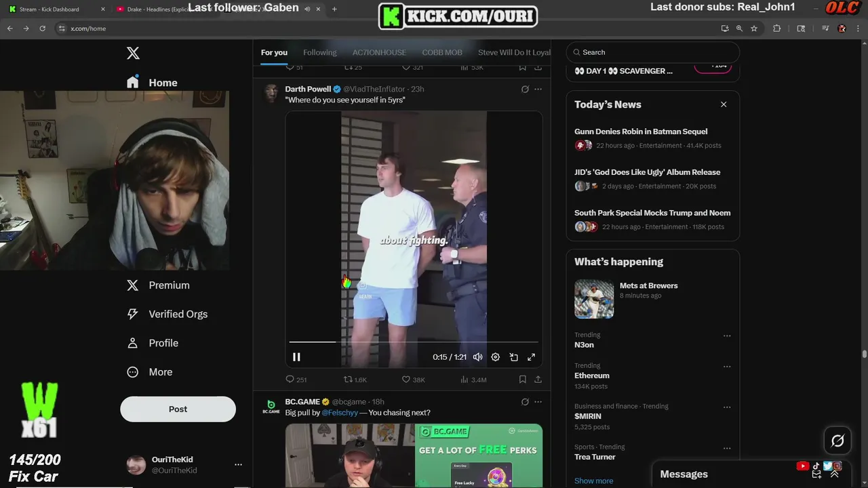Open the @Felschyy mention link
The width and height of the screenshot is (868, 488).
[x=340, y=412]
